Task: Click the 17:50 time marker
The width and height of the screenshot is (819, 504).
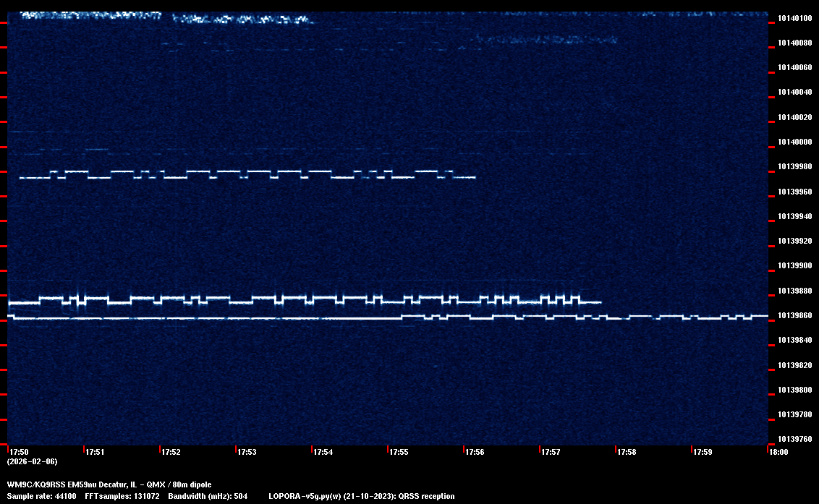Action: [19, 452]
